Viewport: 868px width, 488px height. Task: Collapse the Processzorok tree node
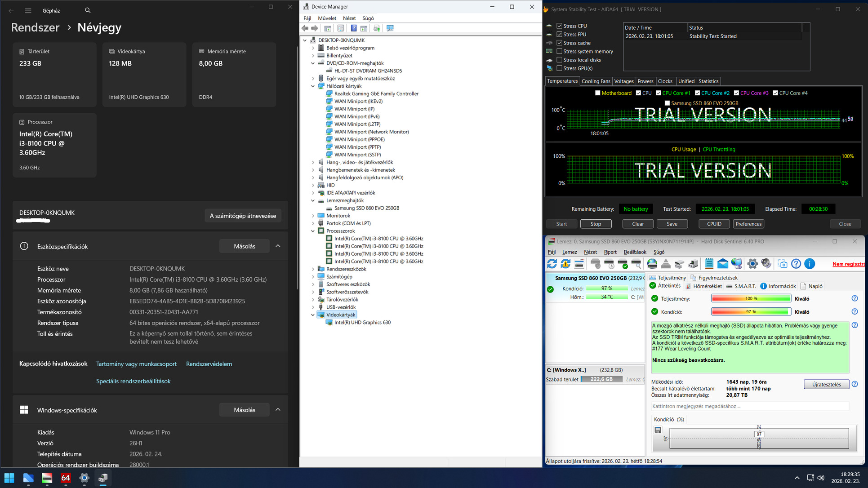click(313, 231)
